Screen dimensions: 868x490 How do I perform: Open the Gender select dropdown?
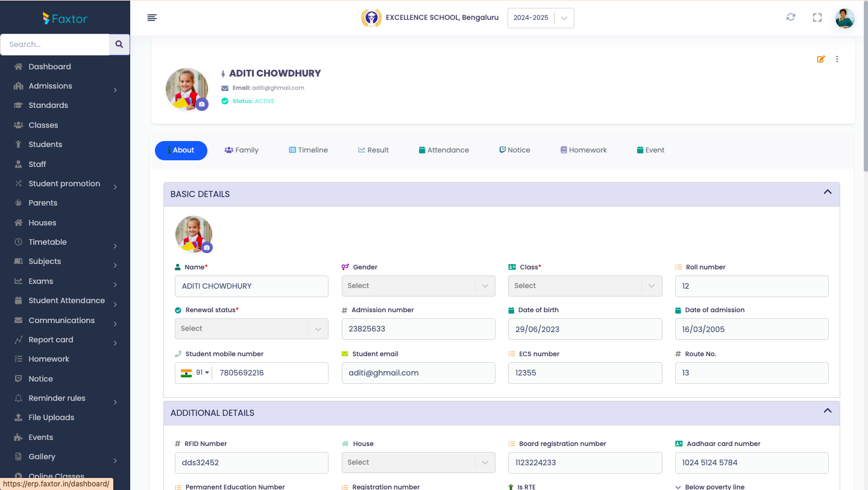(x=418, y=286)
